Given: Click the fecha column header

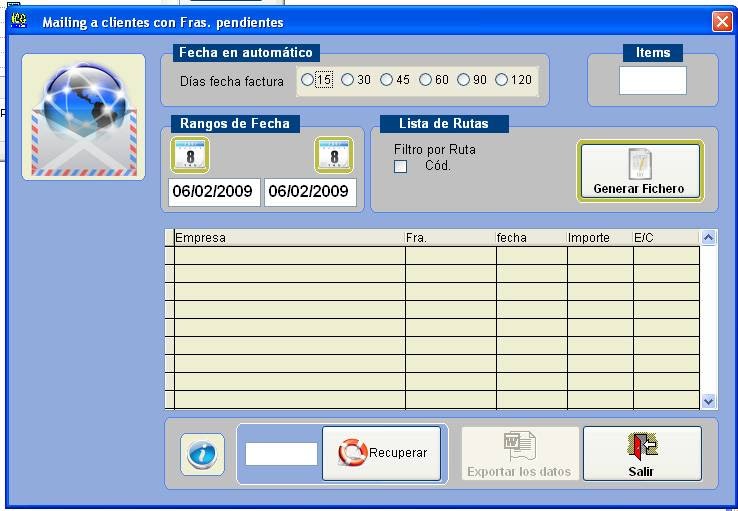Looking at the screenshot, I should [532, 238].
